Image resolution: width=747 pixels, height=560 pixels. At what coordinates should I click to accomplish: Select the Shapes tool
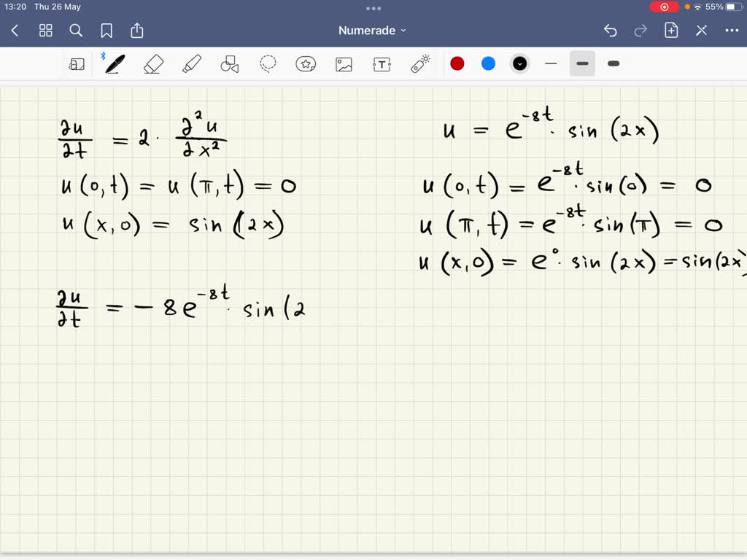pyautogui.click(x=230, y=64)
